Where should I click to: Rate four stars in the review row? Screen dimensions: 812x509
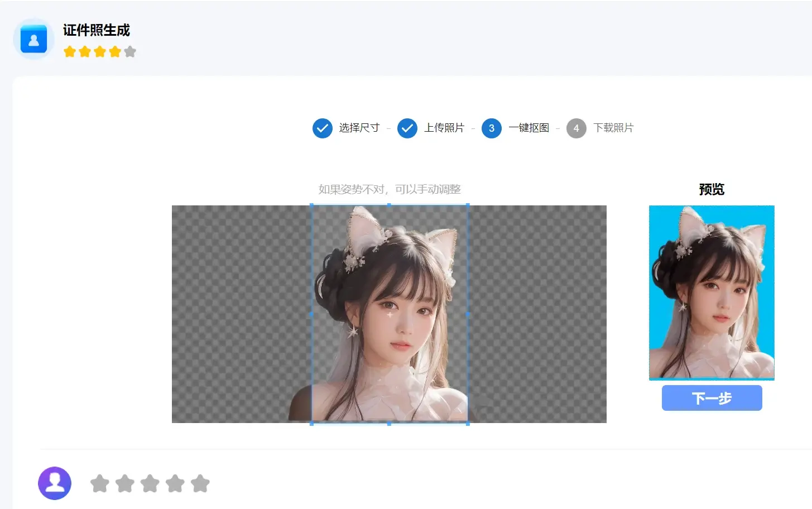click(175, 483)
